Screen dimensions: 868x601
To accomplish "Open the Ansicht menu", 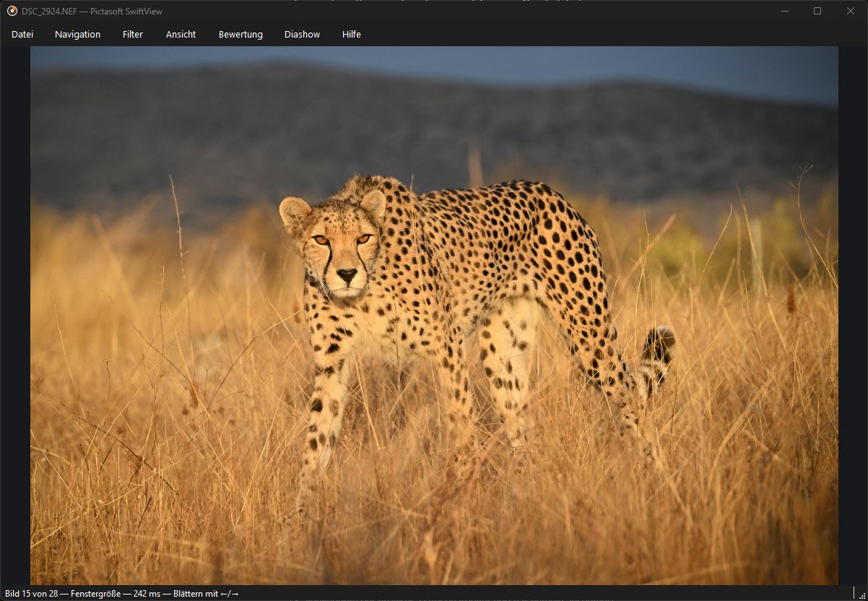I will coord(181,34).
